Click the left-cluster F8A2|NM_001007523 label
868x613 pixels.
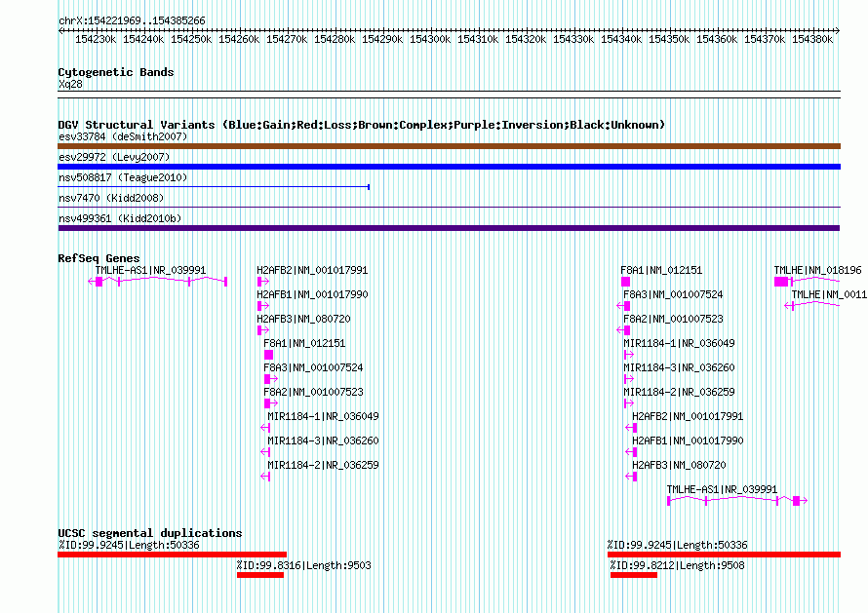pos(313,392)
